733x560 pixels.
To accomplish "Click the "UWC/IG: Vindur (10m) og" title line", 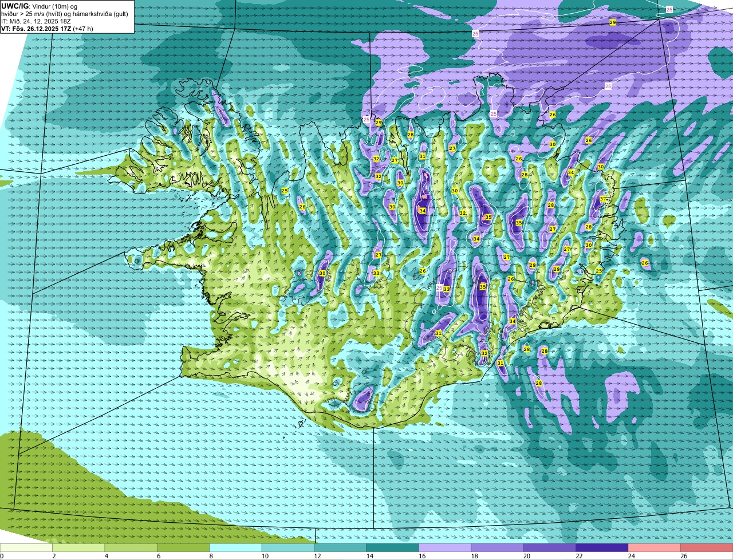I will coord(39,6).
